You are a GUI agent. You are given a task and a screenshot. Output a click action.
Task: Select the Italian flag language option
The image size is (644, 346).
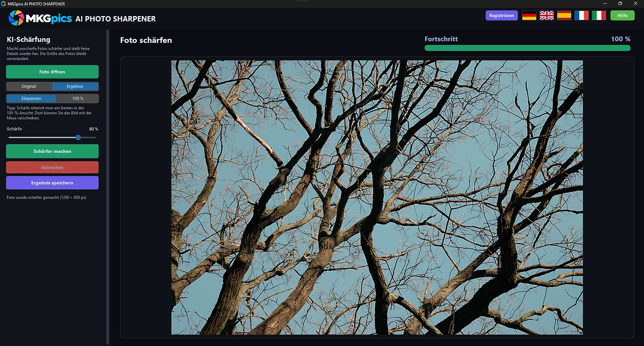point(599,16)
